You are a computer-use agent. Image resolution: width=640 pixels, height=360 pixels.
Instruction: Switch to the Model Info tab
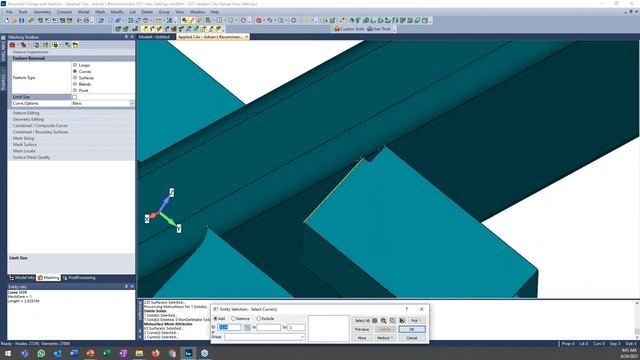[22, 278]
